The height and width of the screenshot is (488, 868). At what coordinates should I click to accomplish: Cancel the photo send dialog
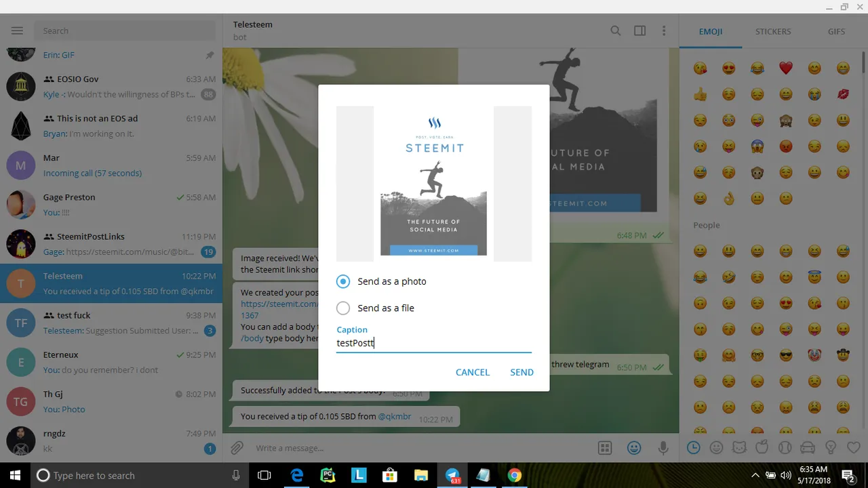click(x=473, y=372)
